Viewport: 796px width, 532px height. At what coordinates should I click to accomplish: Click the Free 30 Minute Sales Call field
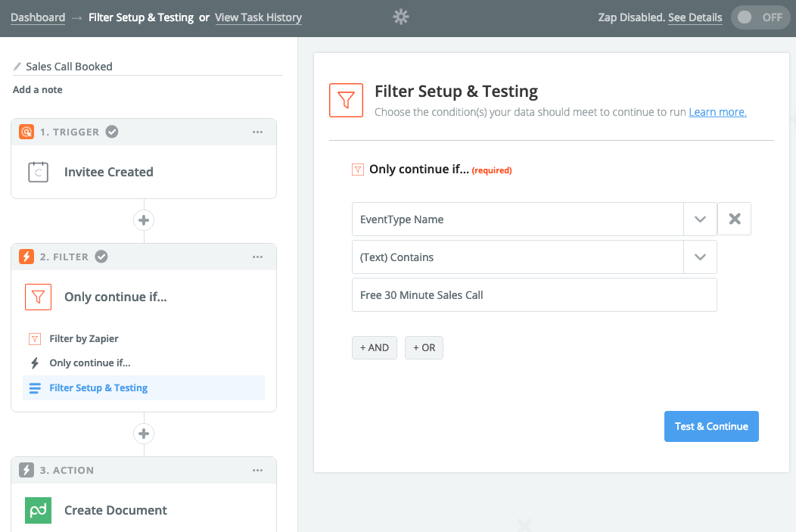pyautogui.click(x=534, y=295)
